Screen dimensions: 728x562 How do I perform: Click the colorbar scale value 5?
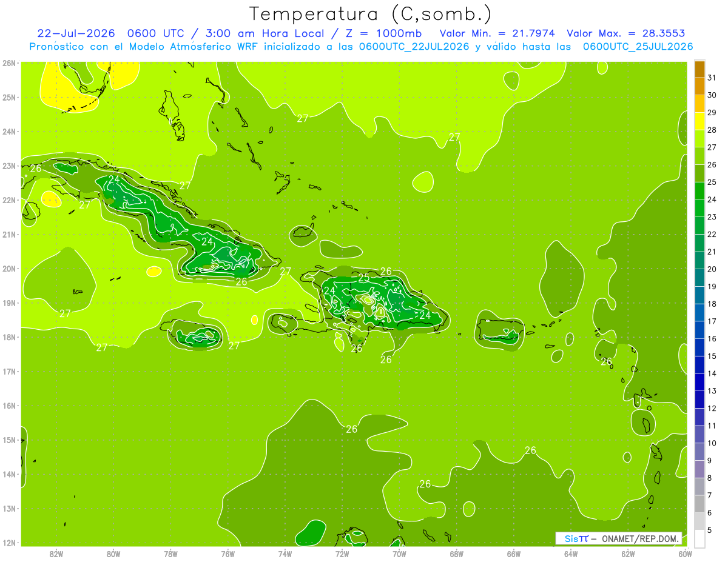[710, 530]
